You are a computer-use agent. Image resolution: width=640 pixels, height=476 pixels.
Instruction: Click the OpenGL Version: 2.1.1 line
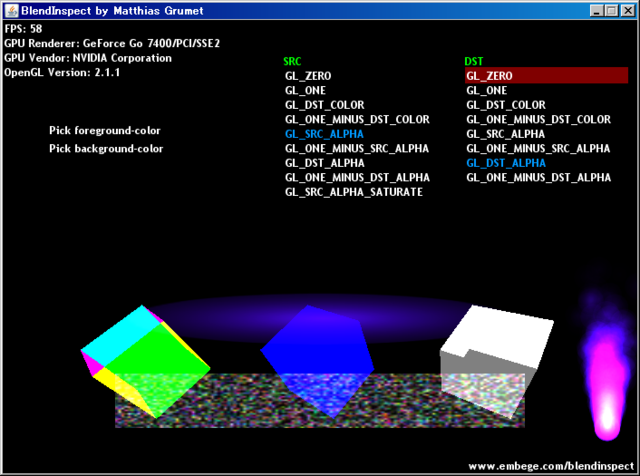pyautogui.click(x=62, y=73)
